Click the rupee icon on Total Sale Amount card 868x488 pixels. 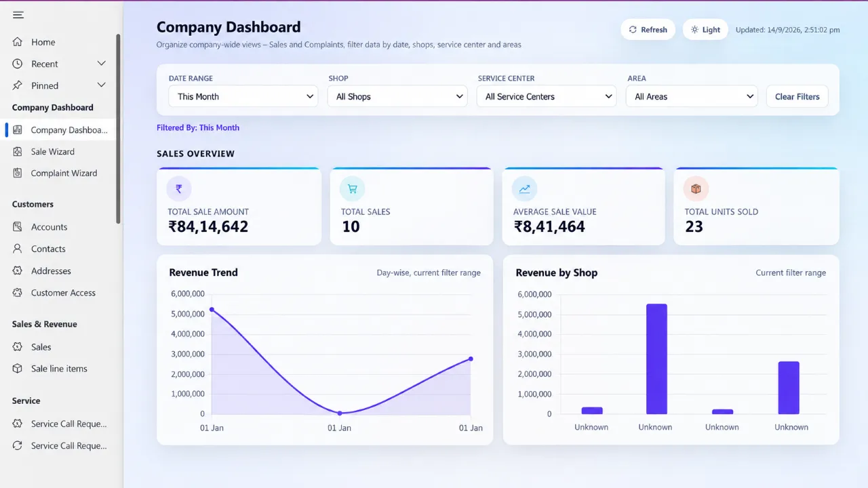(179, 189)
